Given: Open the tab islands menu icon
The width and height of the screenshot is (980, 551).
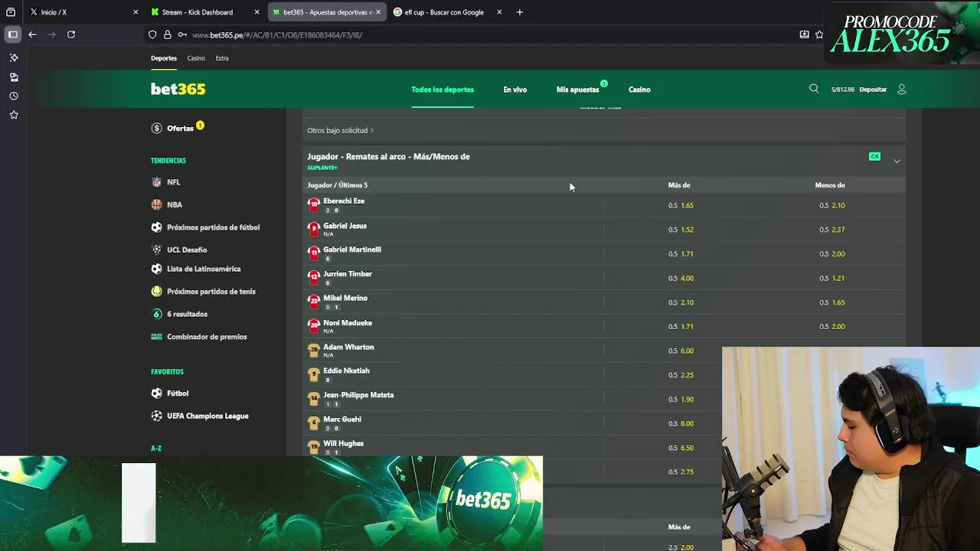Looking at the screenshot, I should coord(11,12).
